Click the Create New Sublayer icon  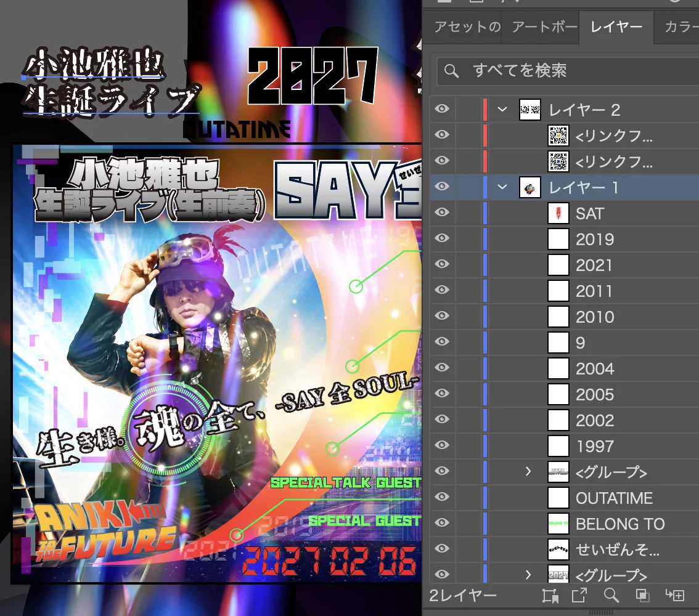674,595
